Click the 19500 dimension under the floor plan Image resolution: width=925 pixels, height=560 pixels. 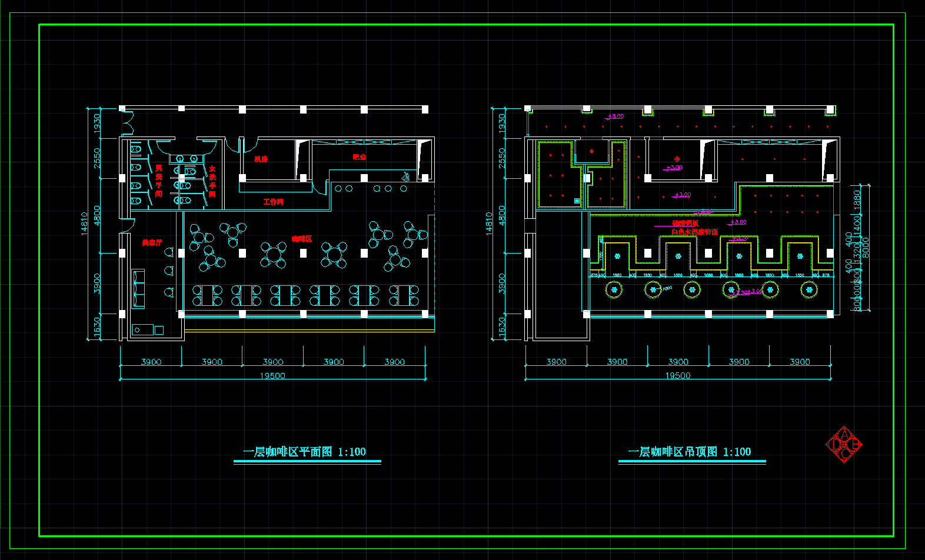click(272, 376)
